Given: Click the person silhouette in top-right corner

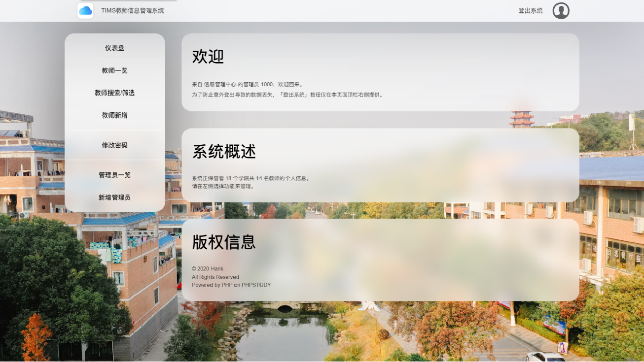Looking at the screenshot, I should coord(561,10).
